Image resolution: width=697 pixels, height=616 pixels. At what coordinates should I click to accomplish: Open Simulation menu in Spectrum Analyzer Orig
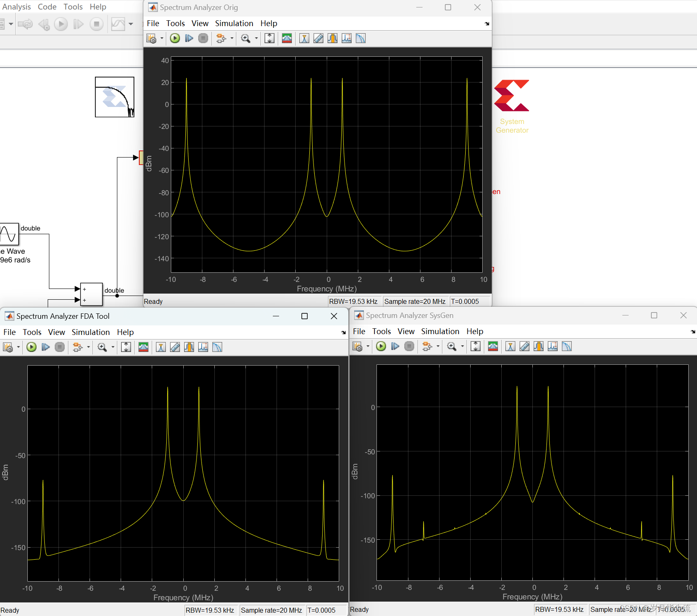click(x=234, y=24)
